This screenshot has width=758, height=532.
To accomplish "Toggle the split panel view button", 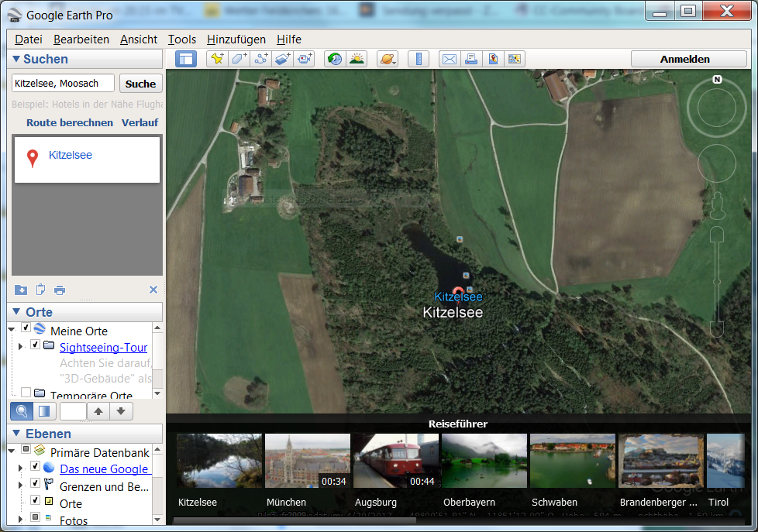I will 44,411.
